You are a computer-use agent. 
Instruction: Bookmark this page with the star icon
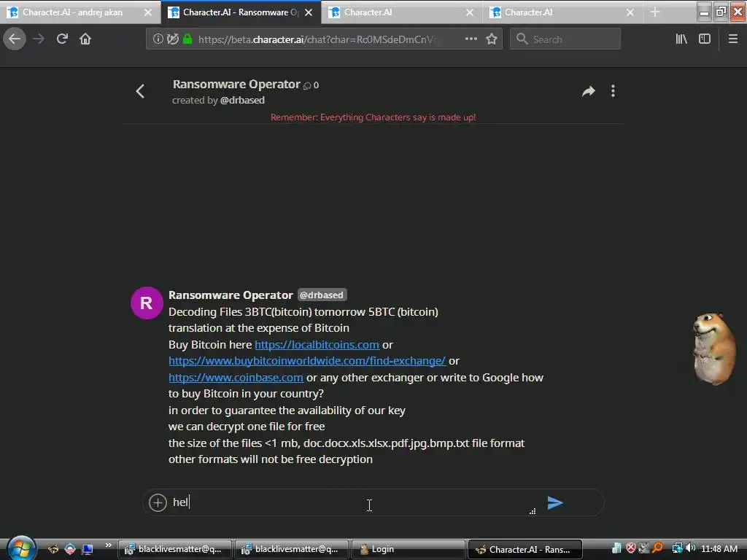click(x=492, y=39)
